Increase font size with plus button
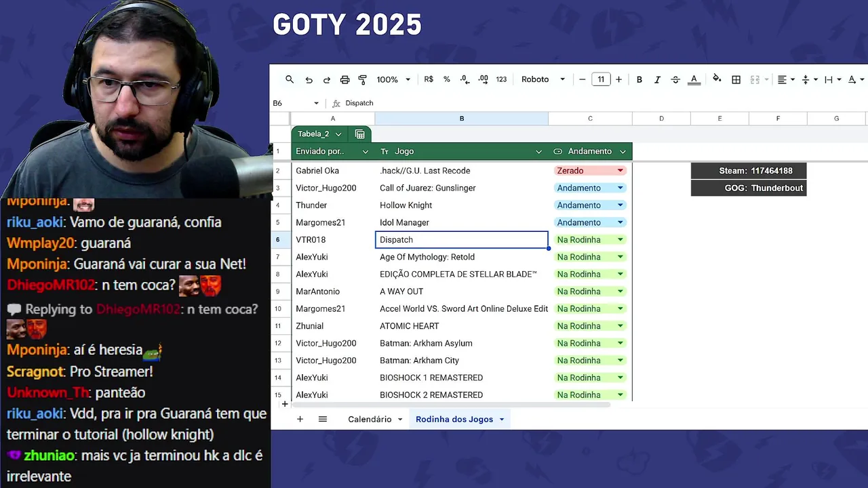Screen dimensions: 868x488 tap(618, 79)
